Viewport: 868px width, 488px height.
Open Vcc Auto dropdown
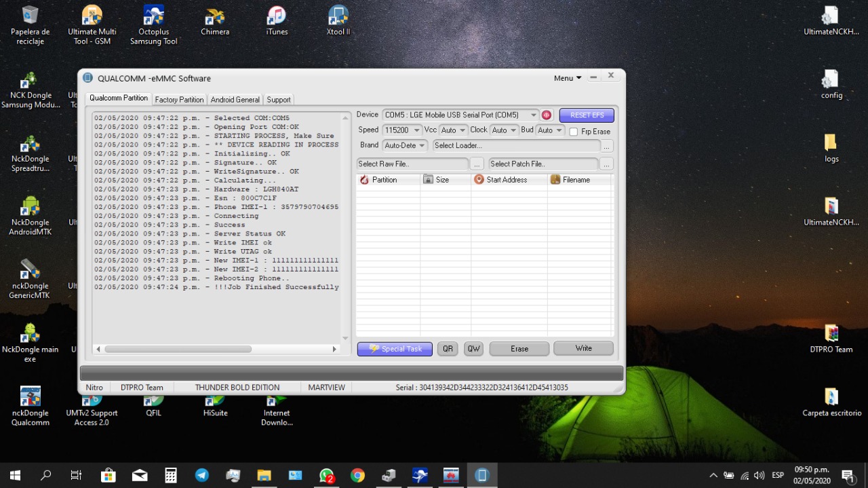(454, 130)
